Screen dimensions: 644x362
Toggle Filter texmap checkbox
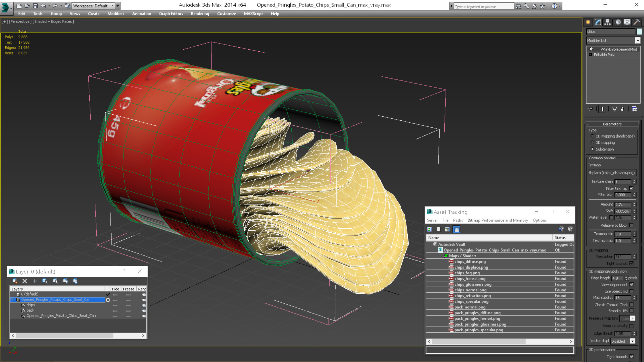pos(631,188)
